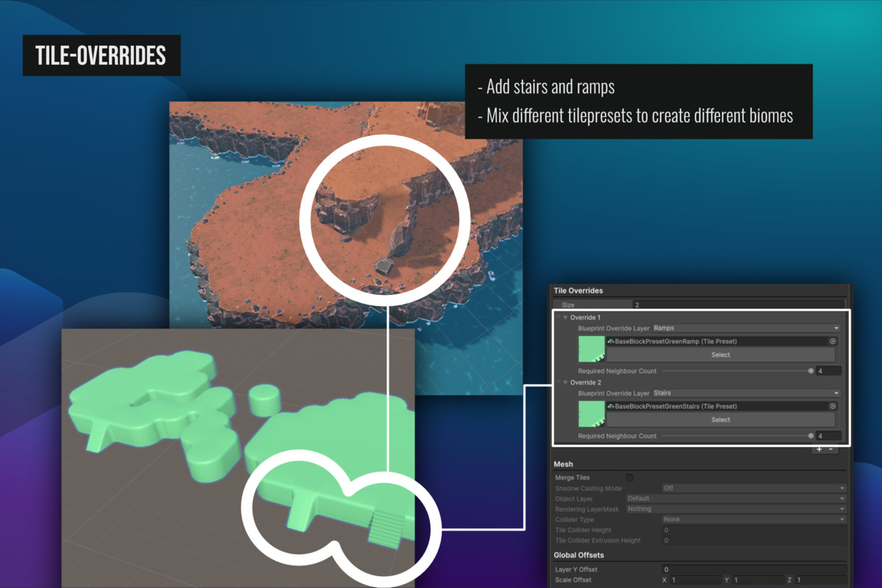Add a new tile override with plus
Screen dimensions: 882x588
(819, 449)
